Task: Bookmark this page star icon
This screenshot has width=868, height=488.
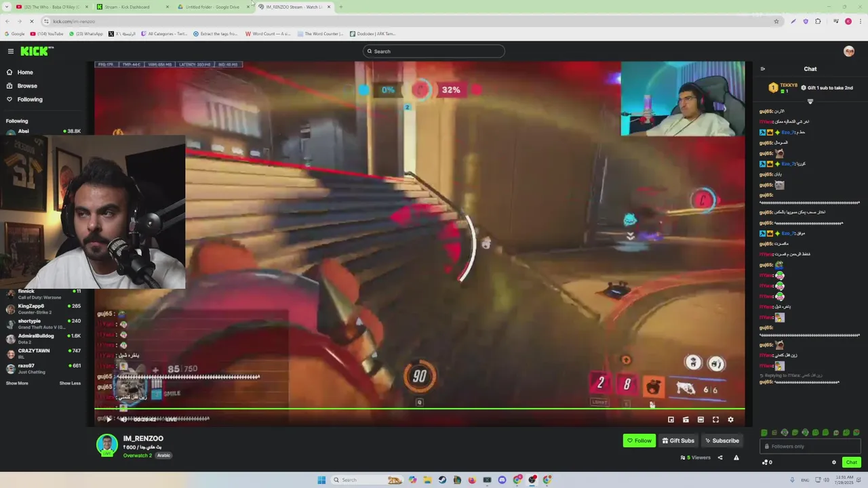Action: (x=776, y=21)
